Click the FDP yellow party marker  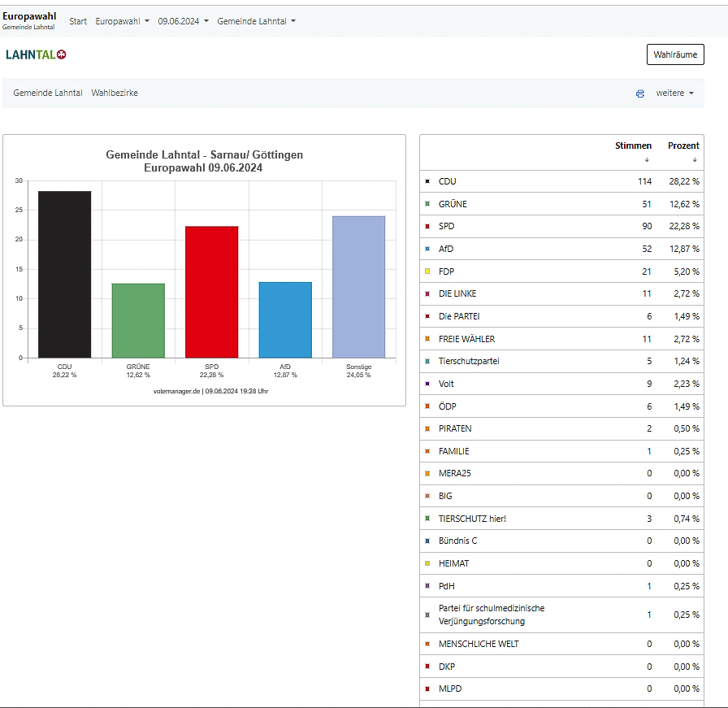(427, 271)
